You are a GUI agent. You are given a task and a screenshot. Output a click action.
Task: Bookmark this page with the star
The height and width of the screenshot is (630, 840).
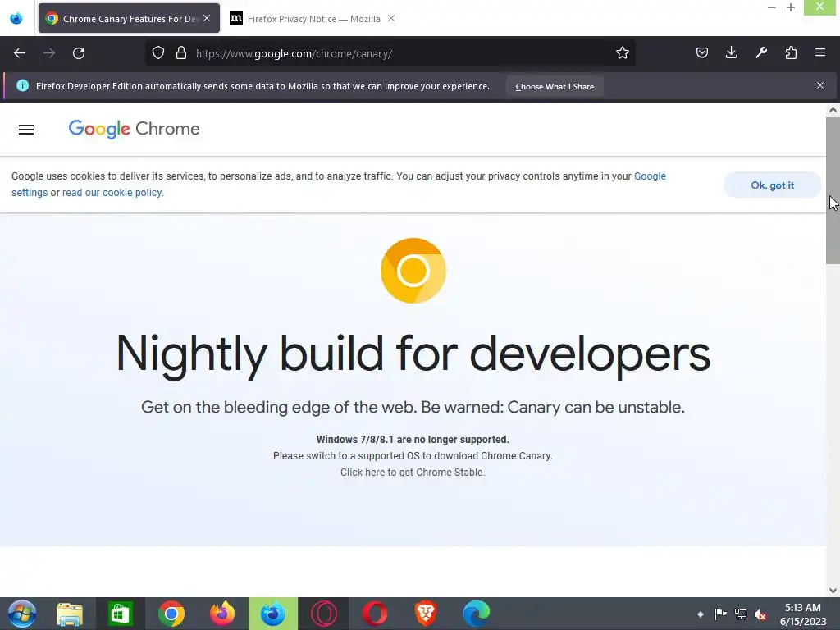(622, 53)
